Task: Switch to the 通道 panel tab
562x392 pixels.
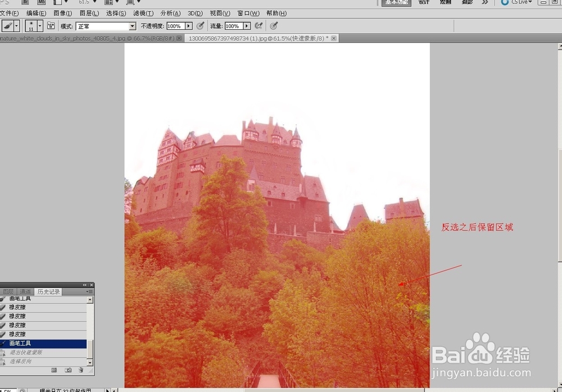Action: click(25, 291)
